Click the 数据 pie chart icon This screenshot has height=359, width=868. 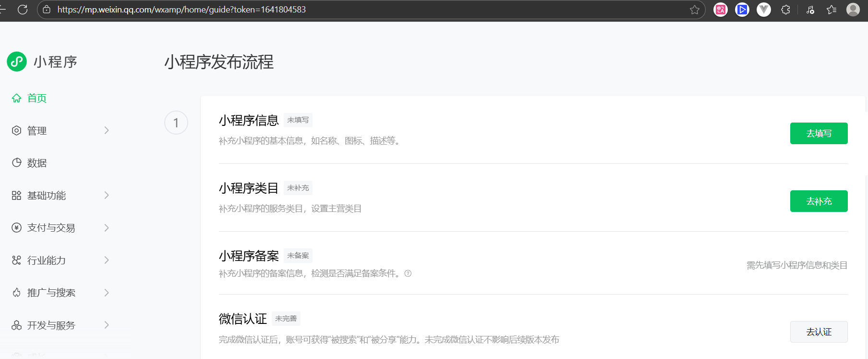(17, 162)
